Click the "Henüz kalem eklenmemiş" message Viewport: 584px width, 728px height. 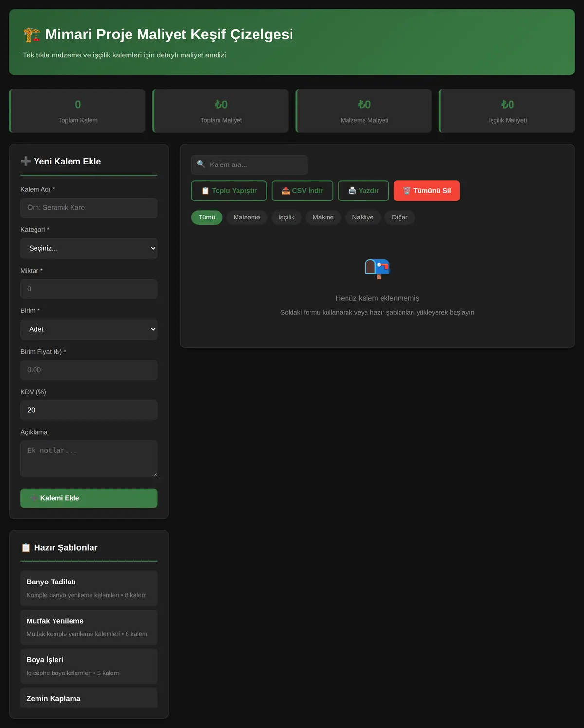377,298
